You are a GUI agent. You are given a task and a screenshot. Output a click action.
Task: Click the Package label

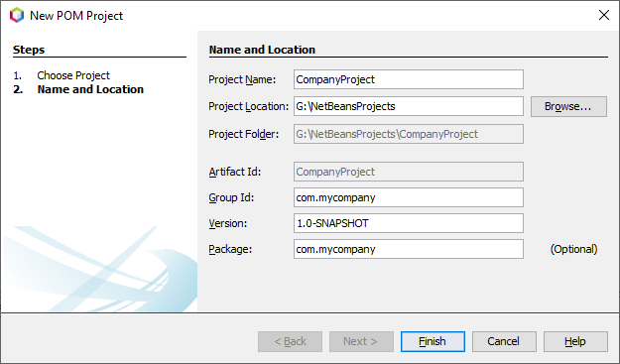point(230,249)
